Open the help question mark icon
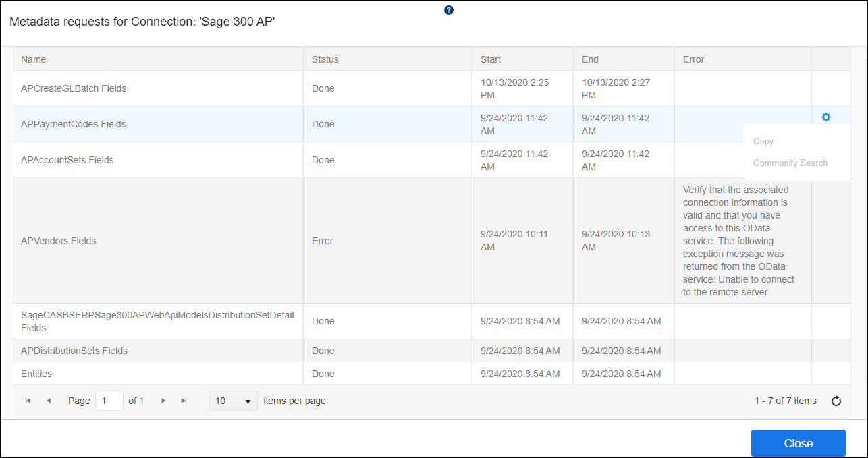This screenshot has height=458, width=868. point(449,10)
